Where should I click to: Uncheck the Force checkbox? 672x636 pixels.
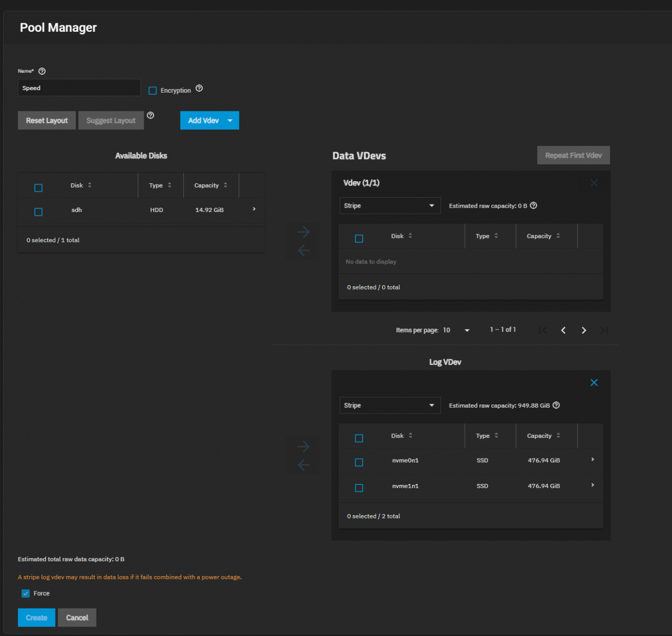pos(25,594)
